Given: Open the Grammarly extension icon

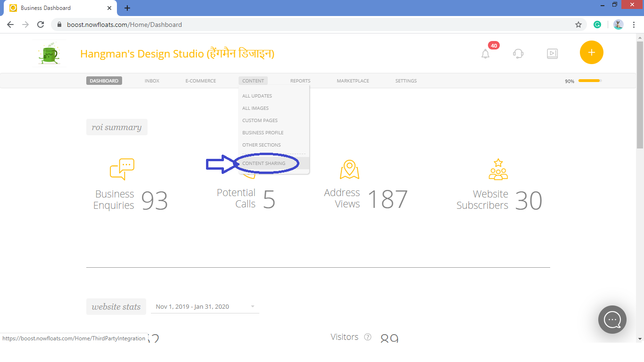Looking at the screenshot, I should coord(597,25).
